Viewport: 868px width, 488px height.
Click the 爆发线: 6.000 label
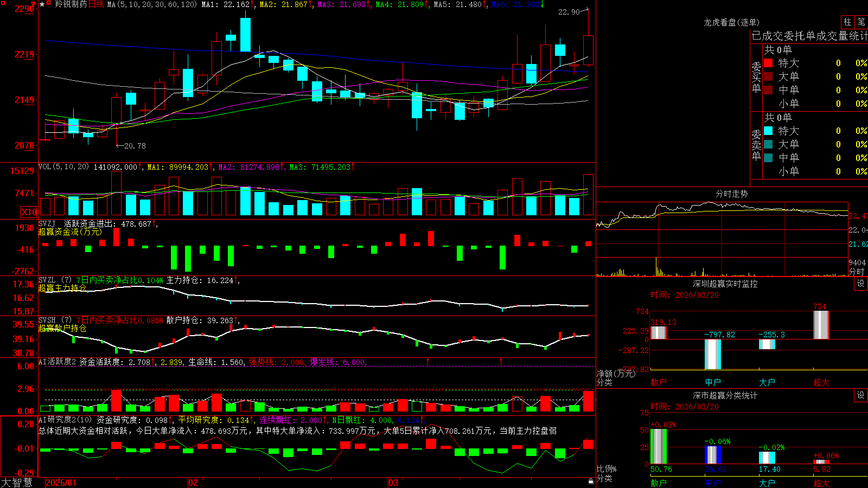[337, 362]
